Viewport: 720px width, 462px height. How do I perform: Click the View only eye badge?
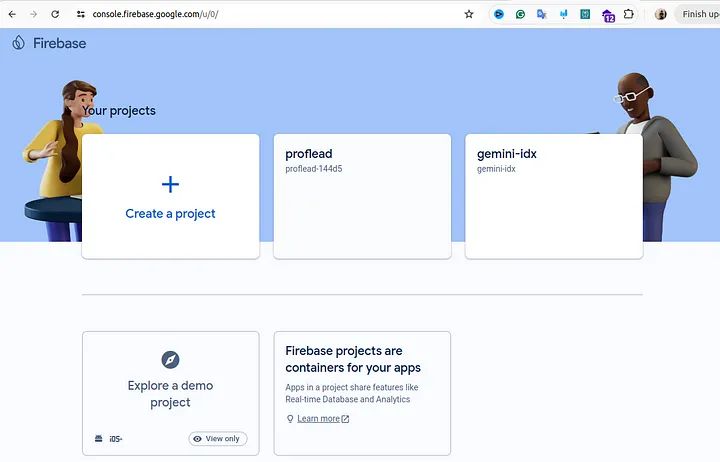(x=218, y=439)
